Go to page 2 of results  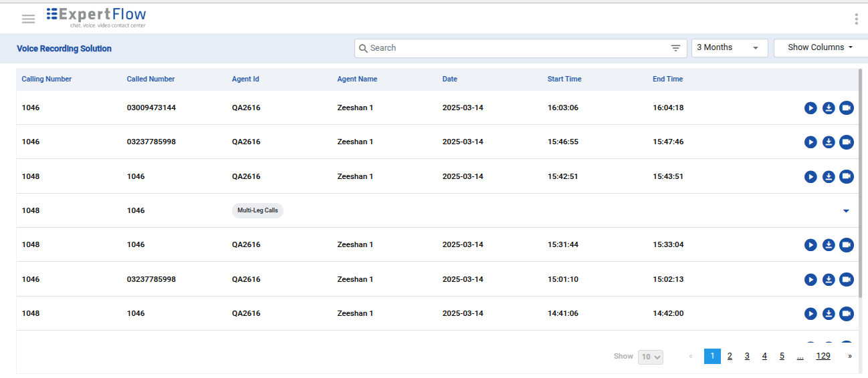point(730,356)
